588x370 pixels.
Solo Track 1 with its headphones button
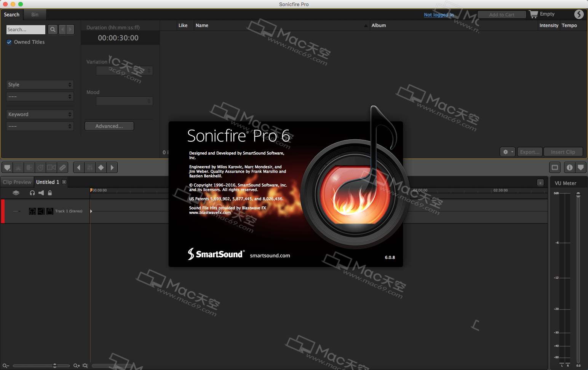tap(32, 211)
